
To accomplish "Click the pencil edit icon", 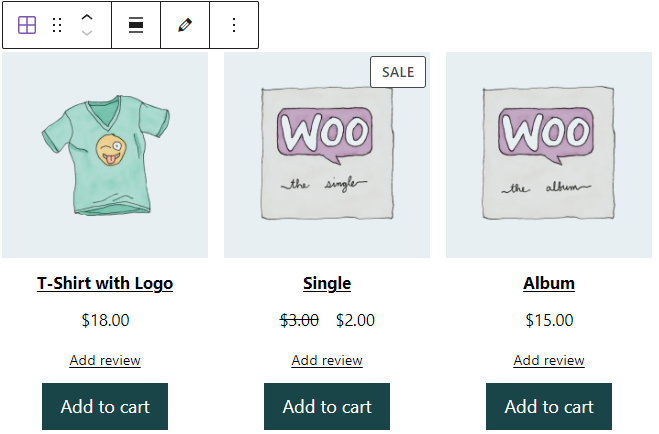I will (x=184, y=25).
